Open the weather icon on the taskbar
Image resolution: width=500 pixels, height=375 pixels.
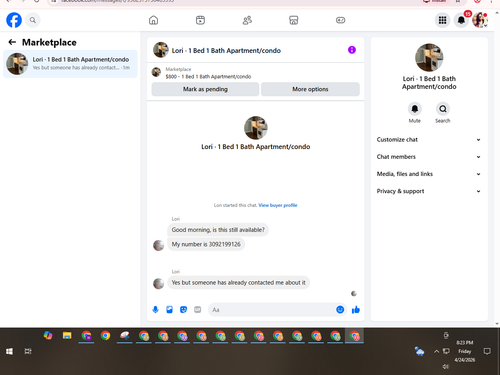[x=419, y=351]
